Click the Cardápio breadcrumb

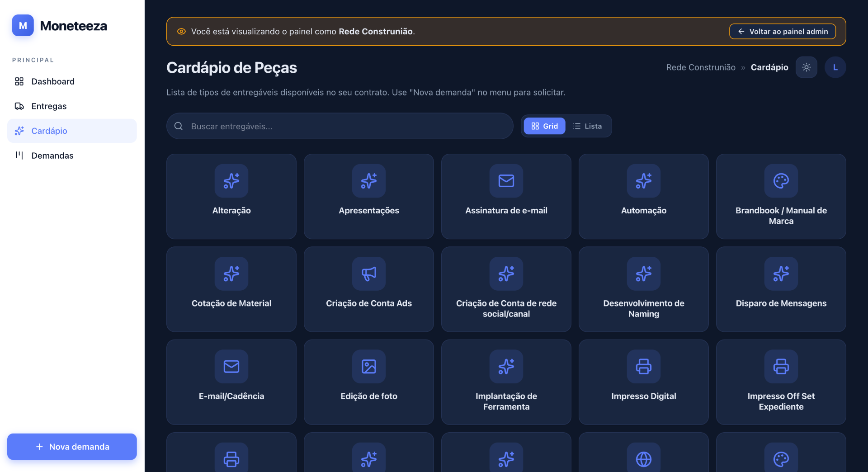(769, 67)
